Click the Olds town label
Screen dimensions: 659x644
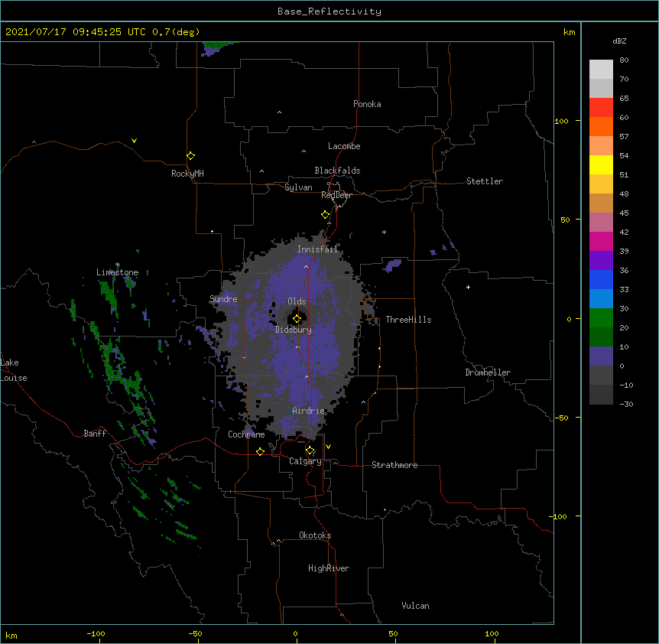(297, 301)
